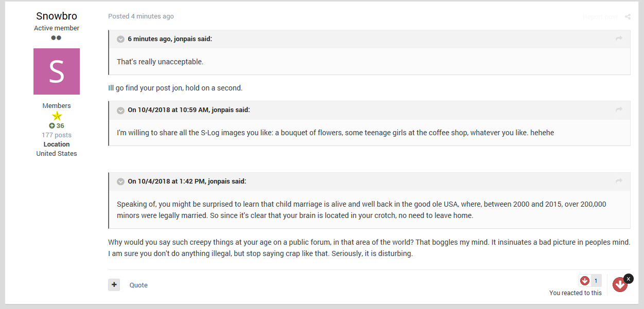Show who reacted via the count 1

coord(596,281)
